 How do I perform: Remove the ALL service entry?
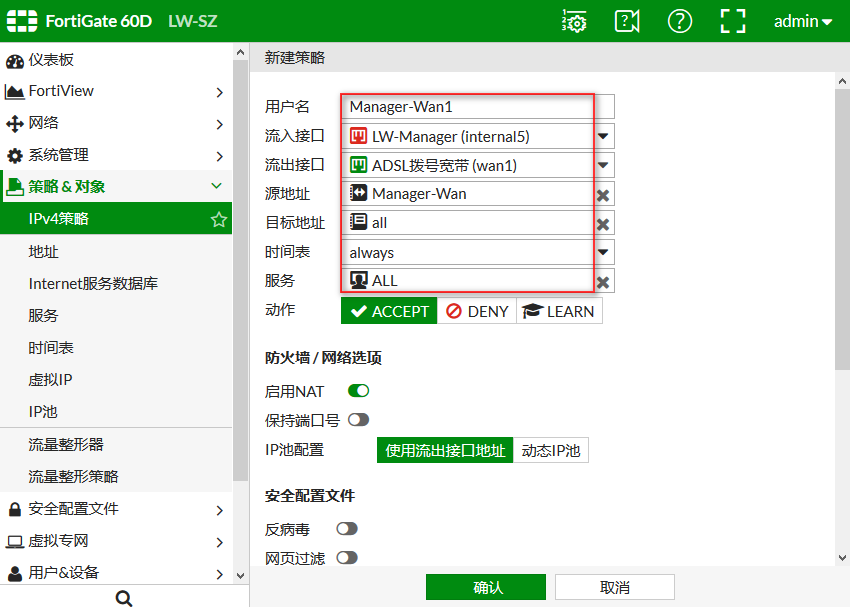pyautogui.click(x=603, y=282)
